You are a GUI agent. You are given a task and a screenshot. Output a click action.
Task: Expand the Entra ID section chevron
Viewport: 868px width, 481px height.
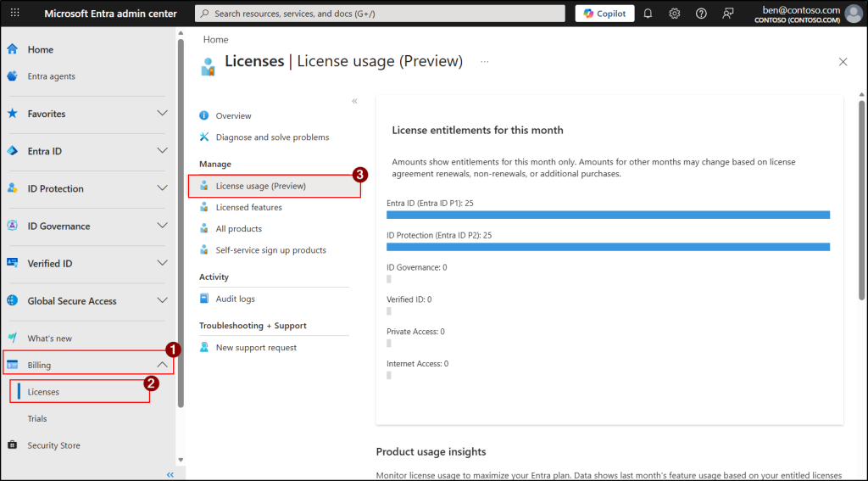click(x=163, y=151)
